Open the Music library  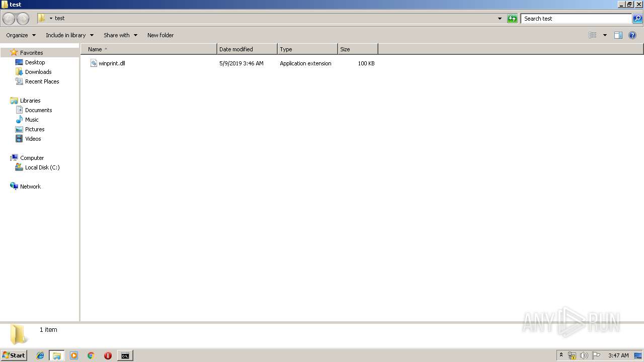point(32,120)
